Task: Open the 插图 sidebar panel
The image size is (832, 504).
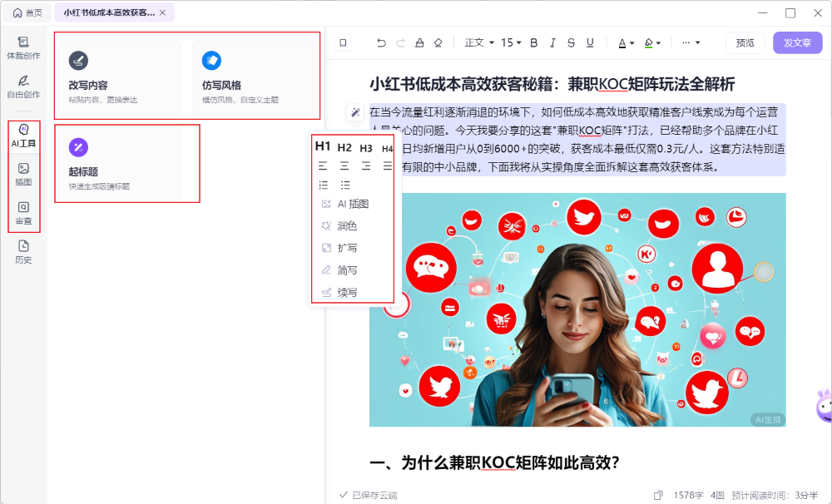Action: 23,175
